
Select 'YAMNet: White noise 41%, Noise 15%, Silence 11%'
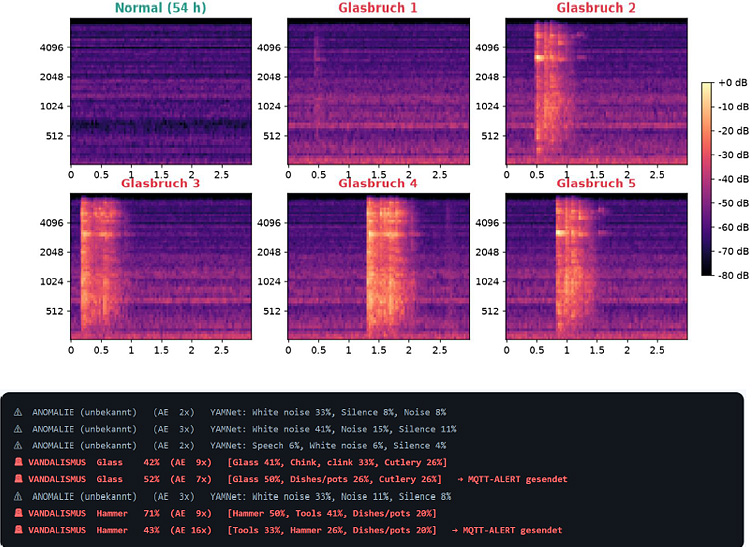[333, 429]
